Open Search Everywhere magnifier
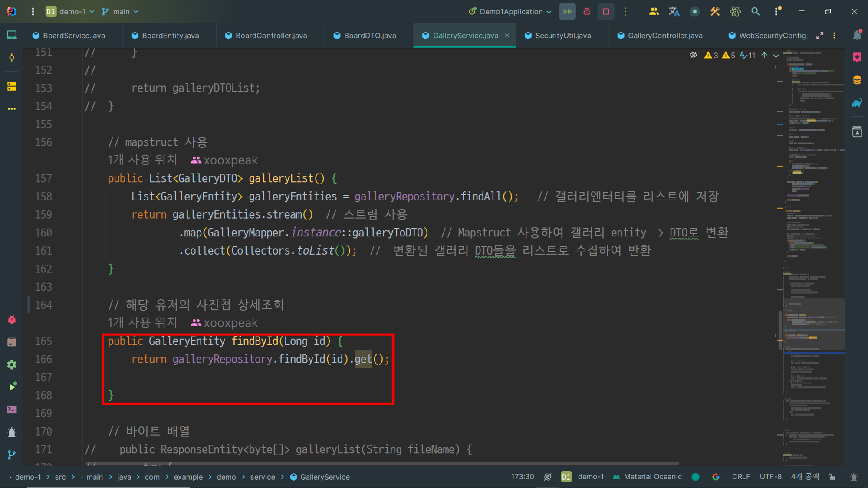 (756, 12)
